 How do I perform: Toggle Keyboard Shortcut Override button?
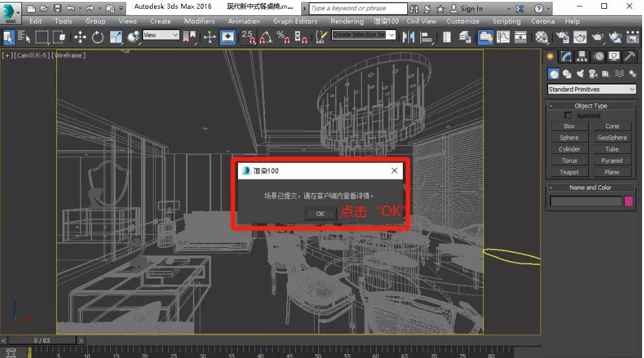click(227, 38)
